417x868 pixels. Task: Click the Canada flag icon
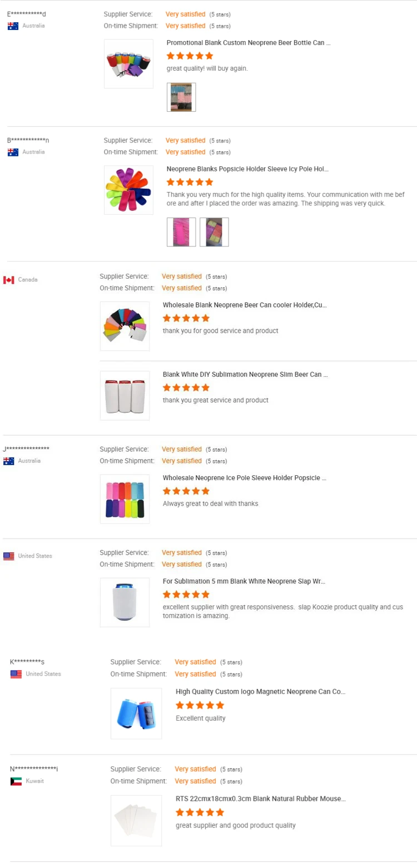(x=9, y=280)
